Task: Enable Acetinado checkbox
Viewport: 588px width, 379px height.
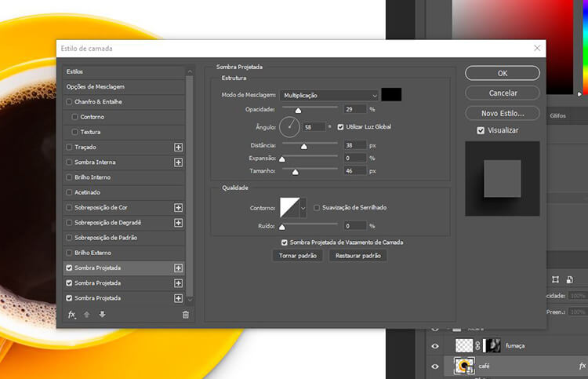Action: [69, 192]
